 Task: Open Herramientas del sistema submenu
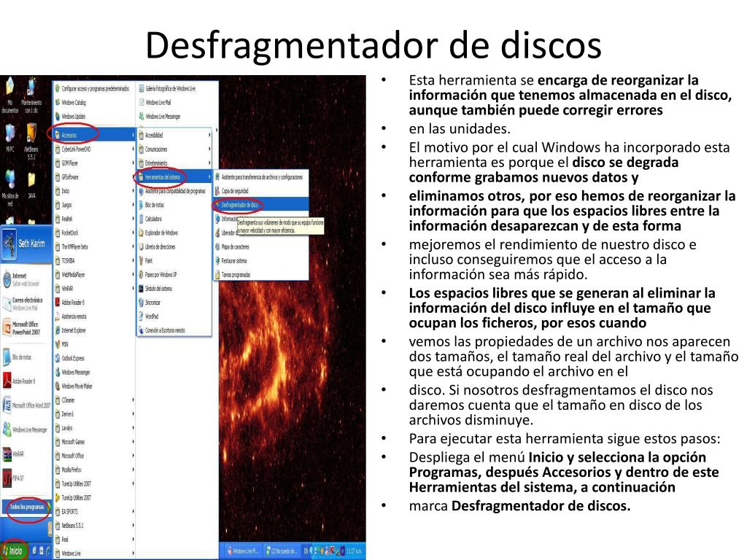[174, 176]
